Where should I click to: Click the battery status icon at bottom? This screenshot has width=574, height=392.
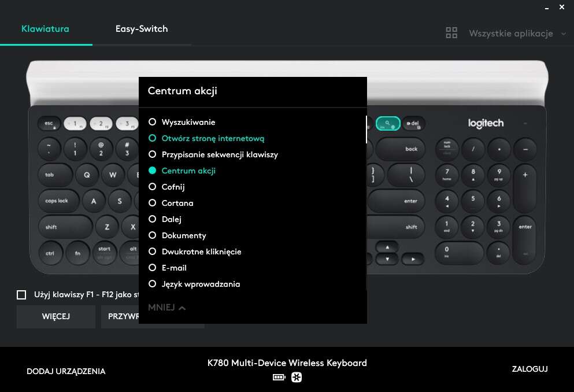point(279,376)
